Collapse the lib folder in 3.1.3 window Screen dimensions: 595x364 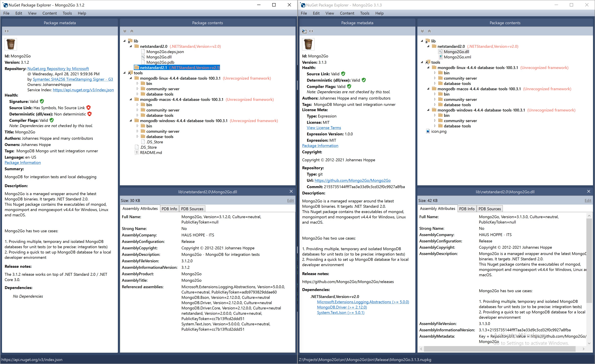(422, 41)
